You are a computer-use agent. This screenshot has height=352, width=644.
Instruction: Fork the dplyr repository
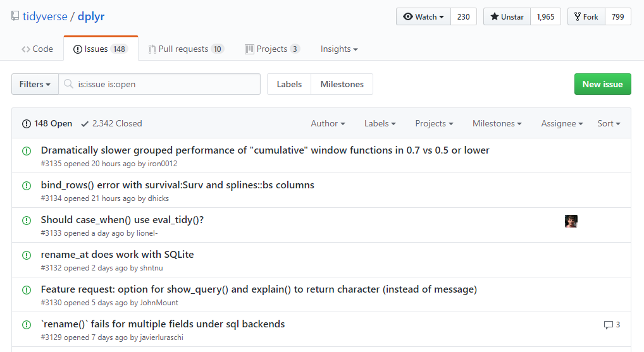click(x=586, y=17)
